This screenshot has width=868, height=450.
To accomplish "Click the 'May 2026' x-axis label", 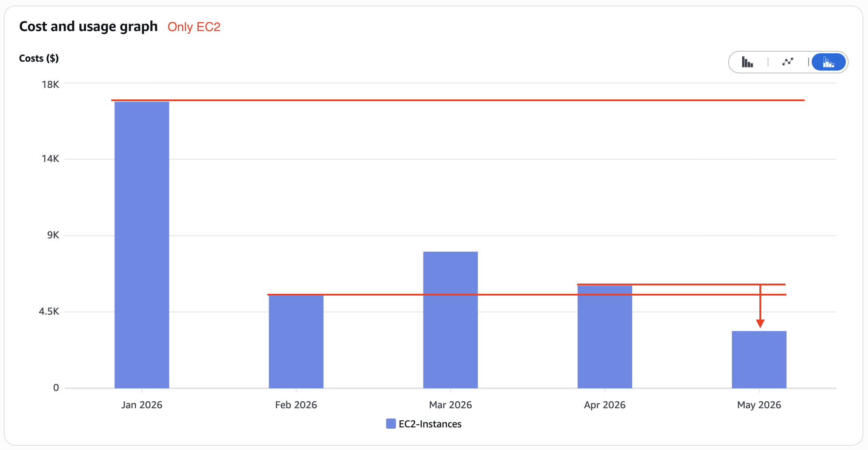I will tap(759, 405).
